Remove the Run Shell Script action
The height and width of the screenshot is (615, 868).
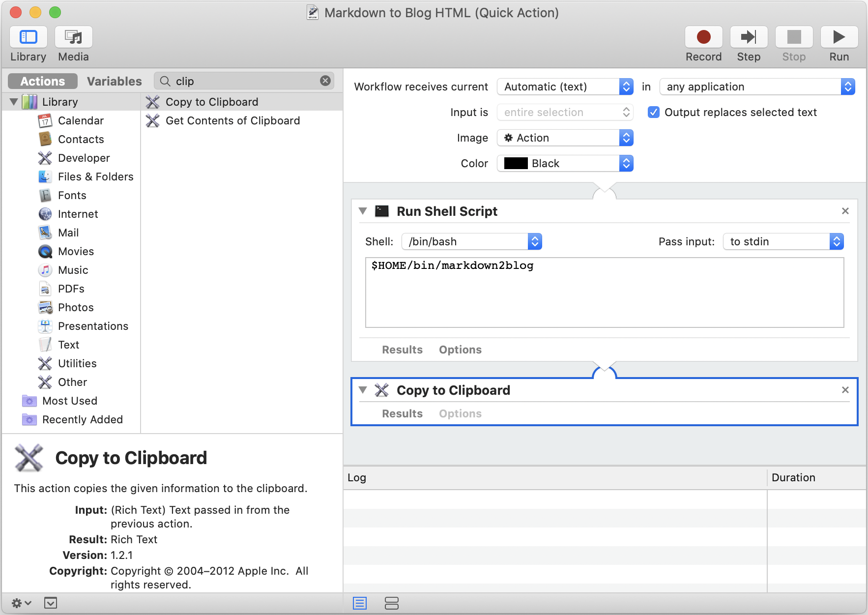[x=845, y=211]
